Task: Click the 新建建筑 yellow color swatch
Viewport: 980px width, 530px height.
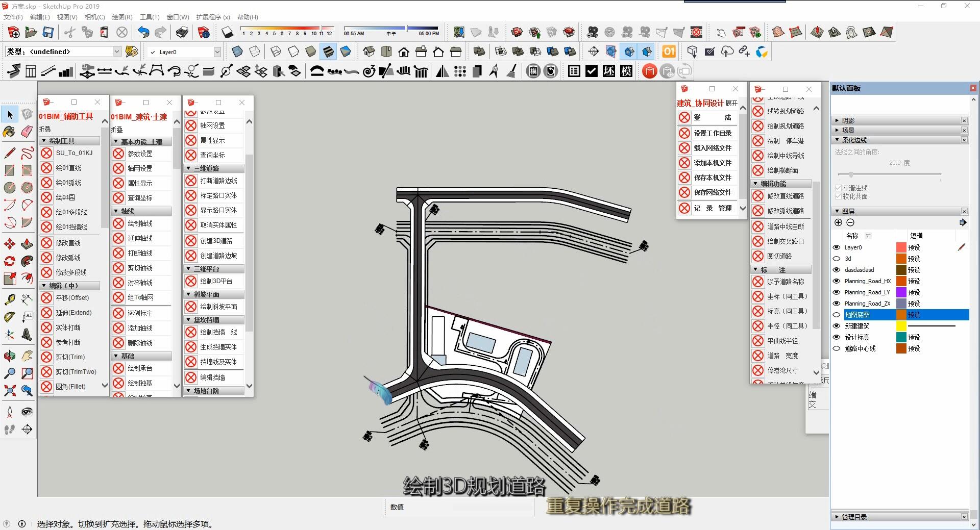Action: (901, 326)
